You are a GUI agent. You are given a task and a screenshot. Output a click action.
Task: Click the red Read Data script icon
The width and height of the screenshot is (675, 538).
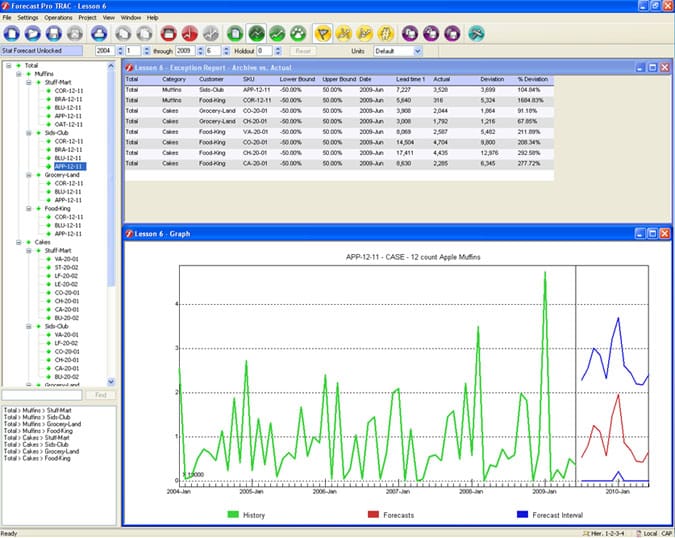pos(168,34)
